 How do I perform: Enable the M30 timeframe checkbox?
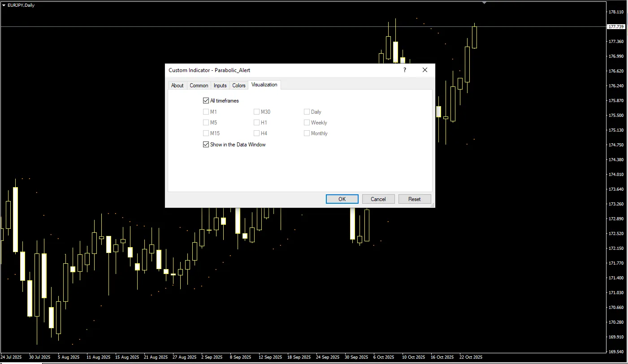257,112
